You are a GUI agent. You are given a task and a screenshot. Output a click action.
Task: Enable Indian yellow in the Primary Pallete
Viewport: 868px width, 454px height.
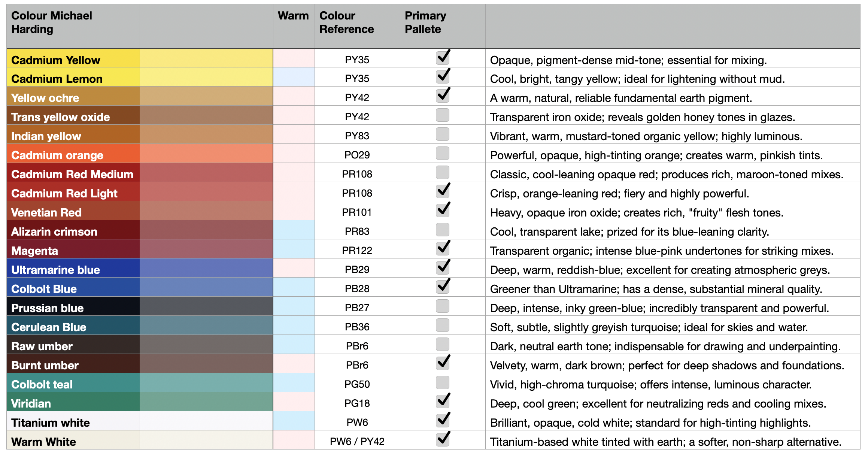tap(443, 134)
